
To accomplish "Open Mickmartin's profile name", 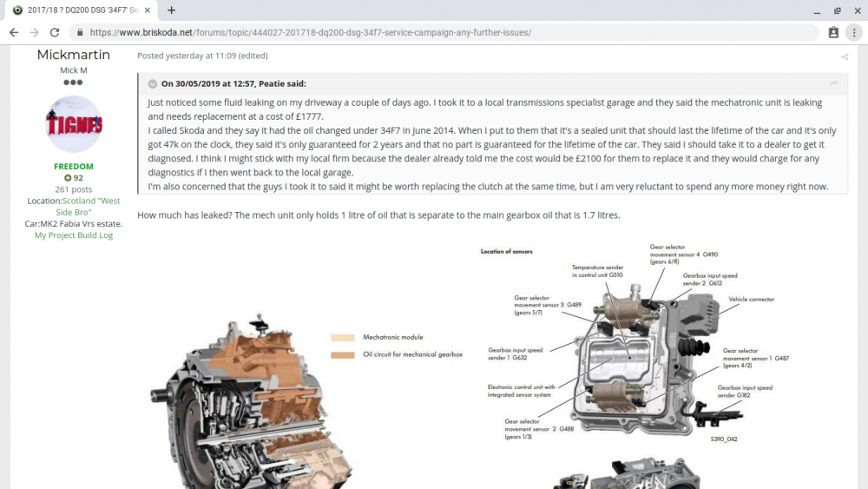I will [74, 55].
